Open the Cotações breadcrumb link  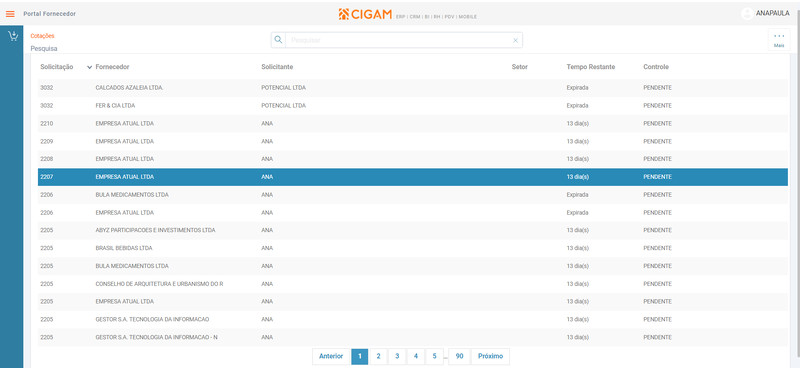coord(42,36)
